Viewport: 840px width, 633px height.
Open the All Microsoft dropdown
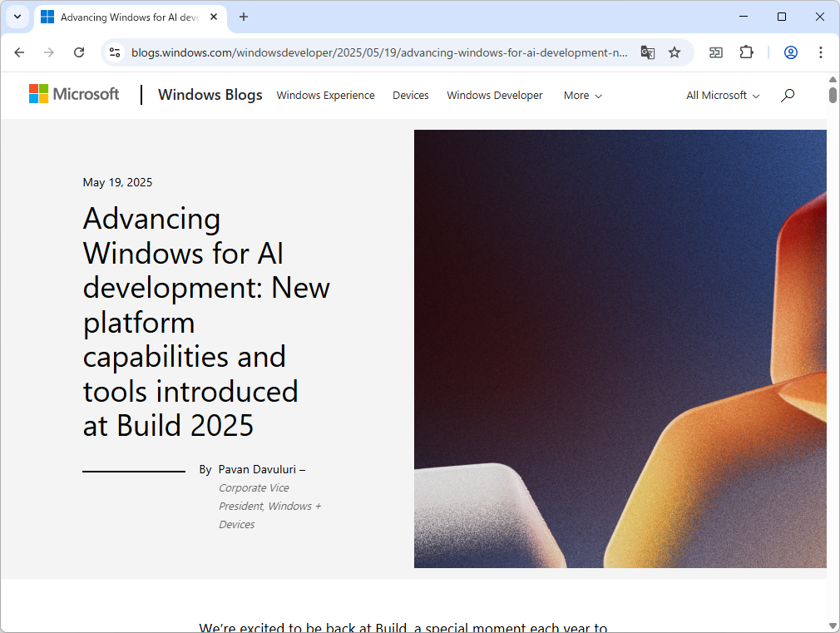coord(721,95)
